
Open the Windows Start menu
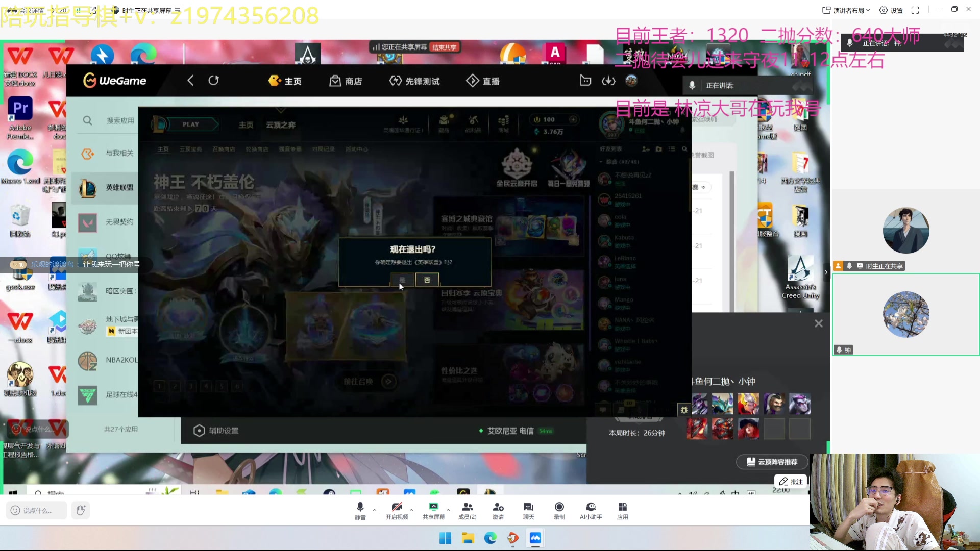445,538
